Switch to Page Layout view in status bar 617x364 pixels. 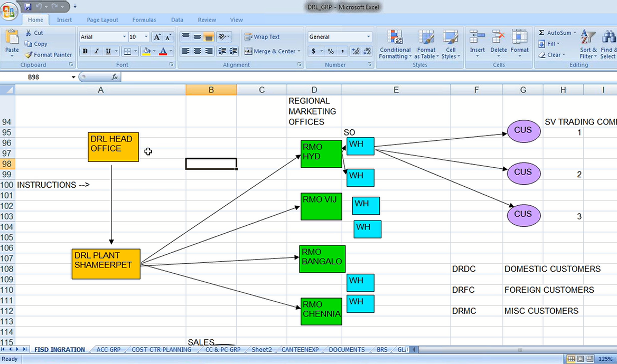click(x=581, y=359)
